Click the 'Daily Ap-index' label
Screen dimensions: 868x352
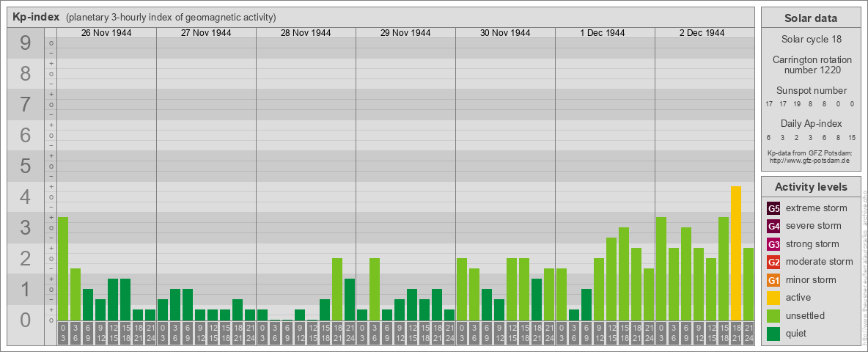810,123
